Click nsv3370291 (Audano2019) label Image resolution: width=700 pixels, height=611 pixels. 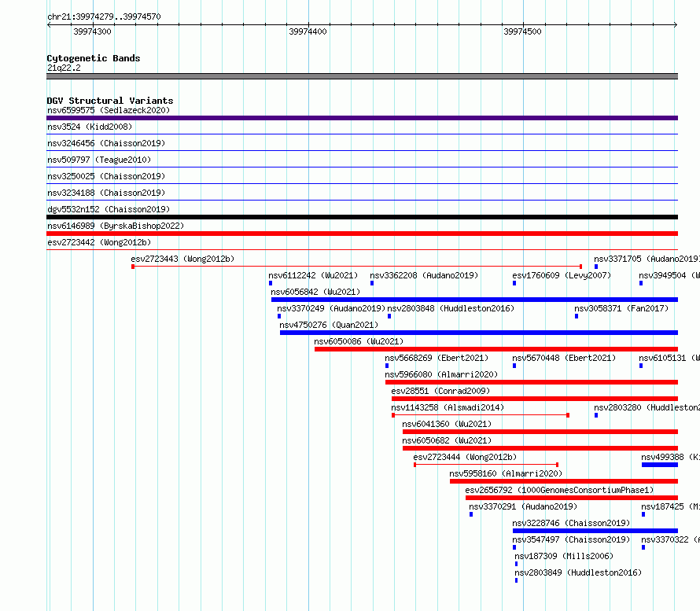[x=523, y=506]
